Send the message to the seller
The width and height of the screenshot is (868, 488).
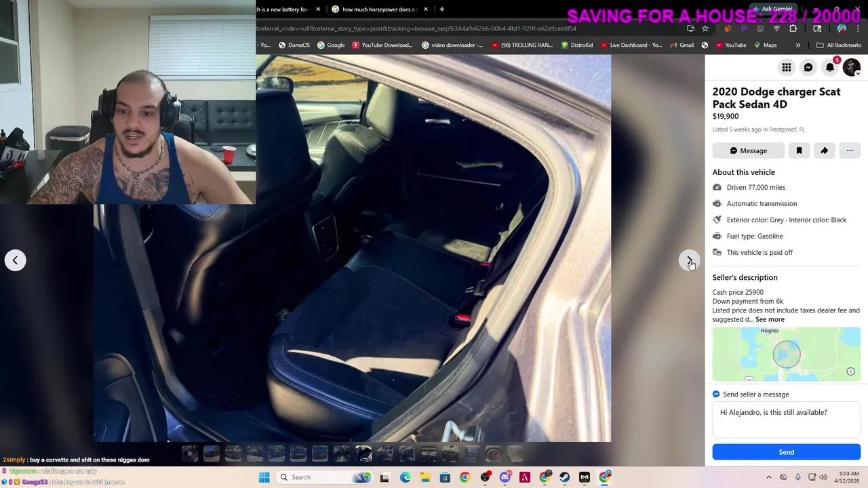point(786,452)
